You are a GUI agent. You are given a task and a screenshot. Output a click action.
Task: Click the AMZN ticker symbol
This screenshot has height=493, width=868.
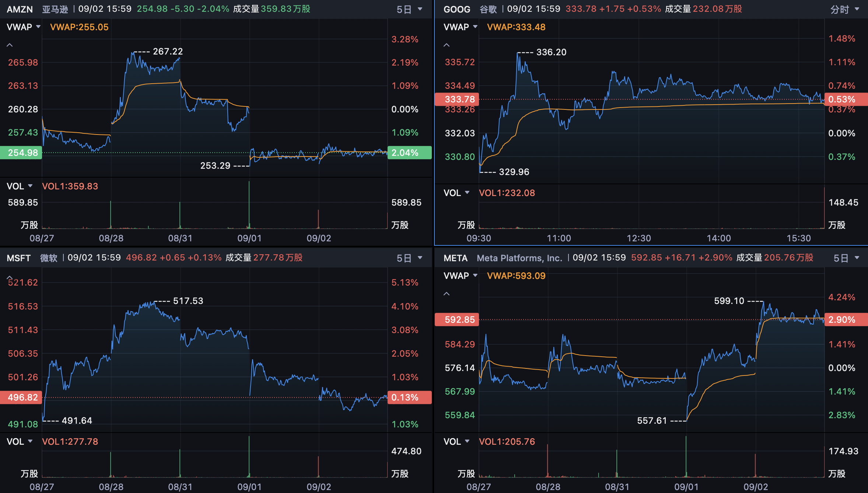click(x=20, y=9)
